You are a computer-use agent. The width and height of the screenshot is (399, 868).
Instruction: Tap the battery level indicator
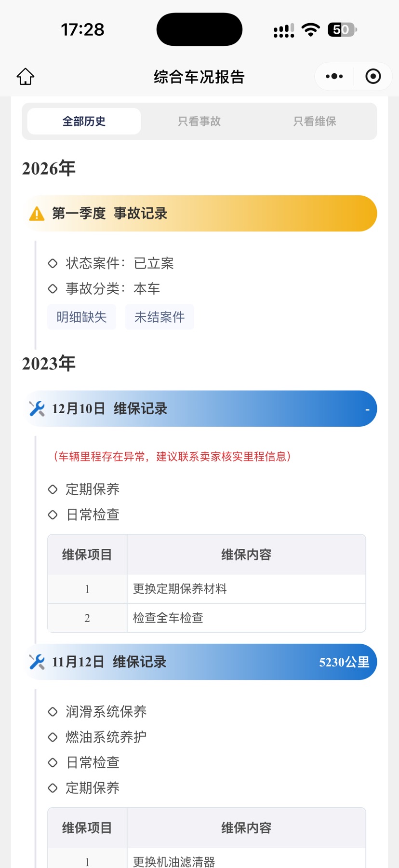point(342,30)
